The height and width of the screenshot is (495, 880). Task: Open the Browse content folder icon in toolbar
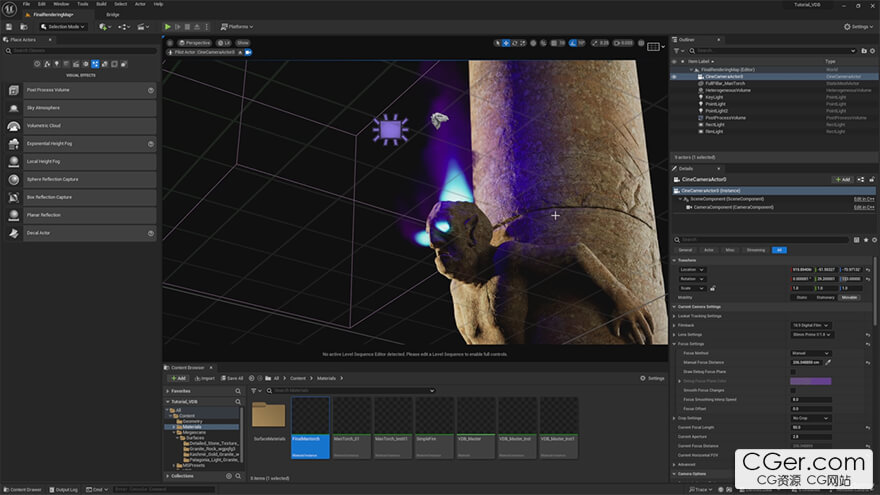[x=24, y=26]
